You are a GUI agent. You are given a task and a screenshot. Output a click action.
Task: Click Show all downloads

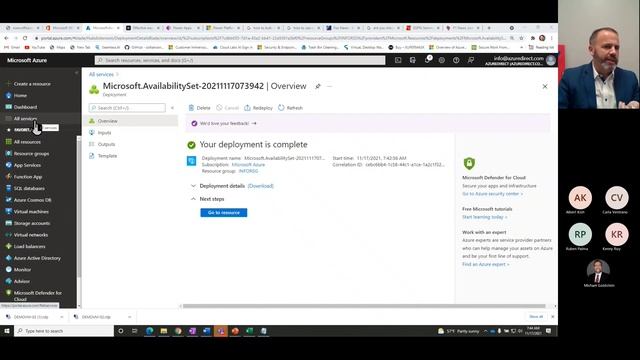(x=536, y=317)
